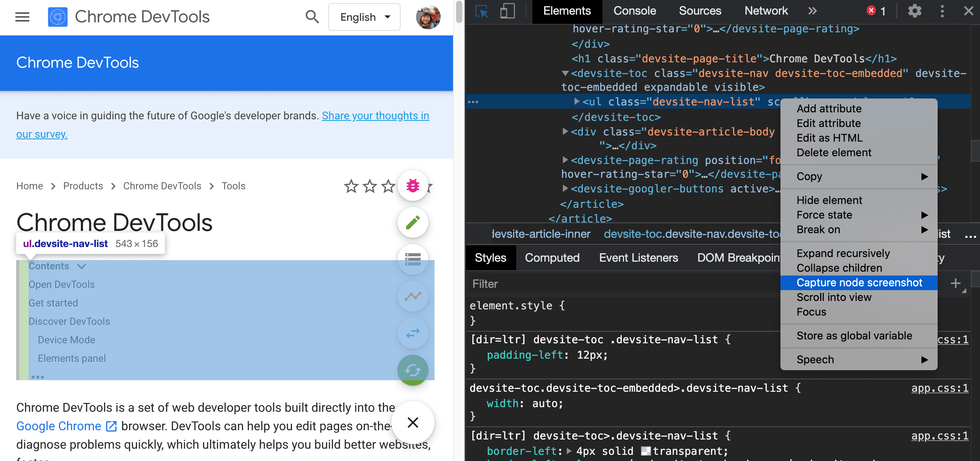Click the settings gear icon
This screenshot has height=461, width=980.
(915, 11)
